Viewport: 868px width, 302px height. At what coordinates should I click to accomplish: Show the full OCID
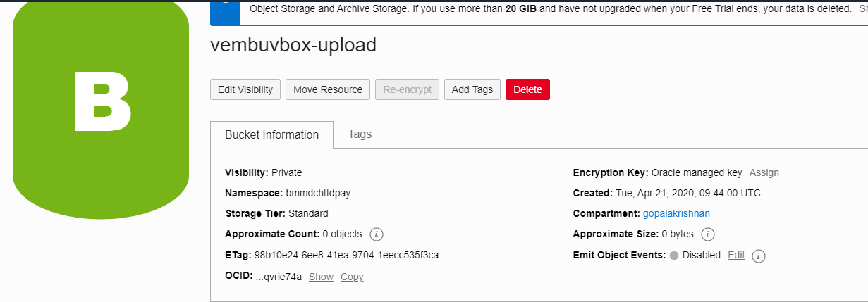tap(321, 277)
